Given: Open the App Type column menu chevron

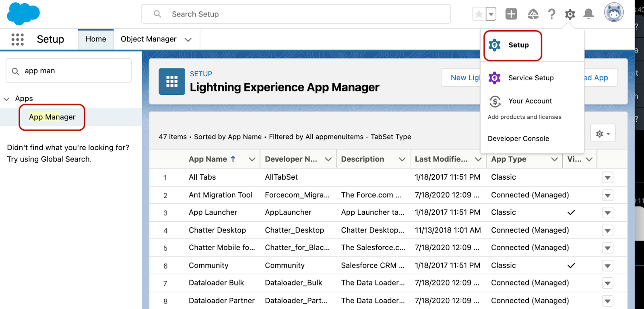Looking at the screenshot, I should click(554, 159).
